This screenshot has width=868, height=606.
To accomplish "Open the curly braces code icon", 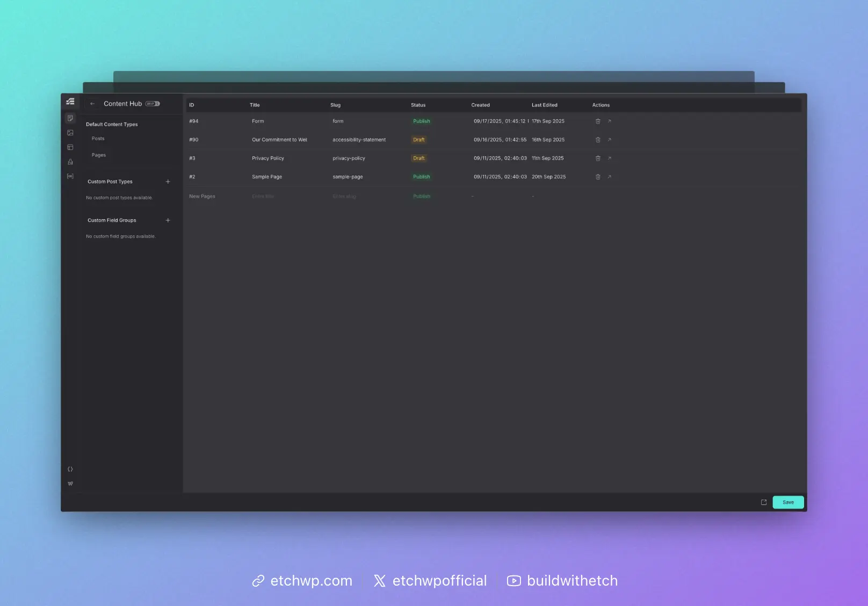I will (x=70, y=469).
